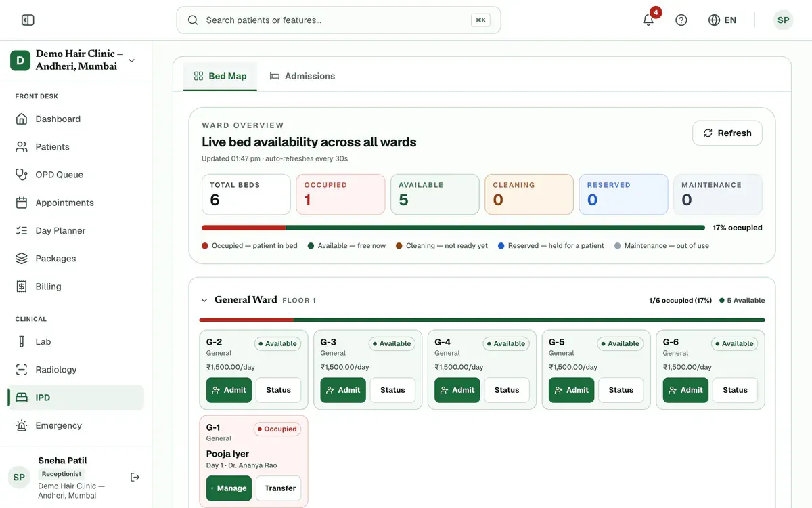Switch to the Bed Map tab
This screenshot has width=812, height=508.
click(220, 76)
